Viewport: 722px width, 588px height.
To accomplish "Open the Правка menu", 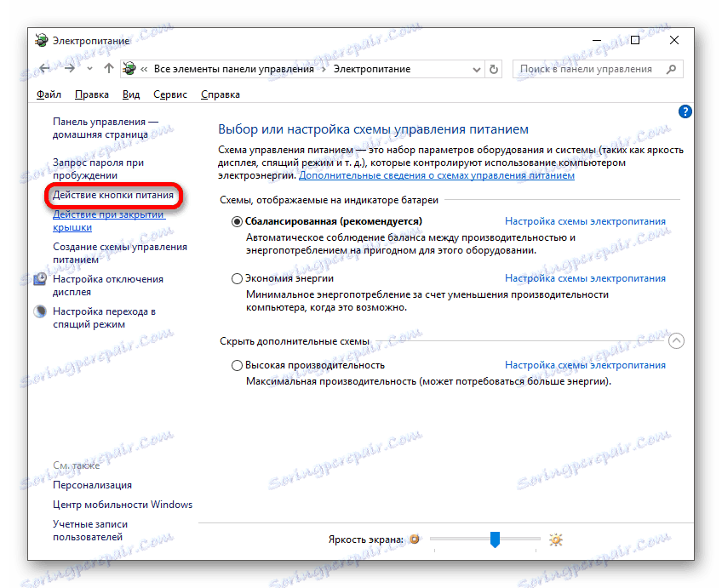I will [92, 94].
